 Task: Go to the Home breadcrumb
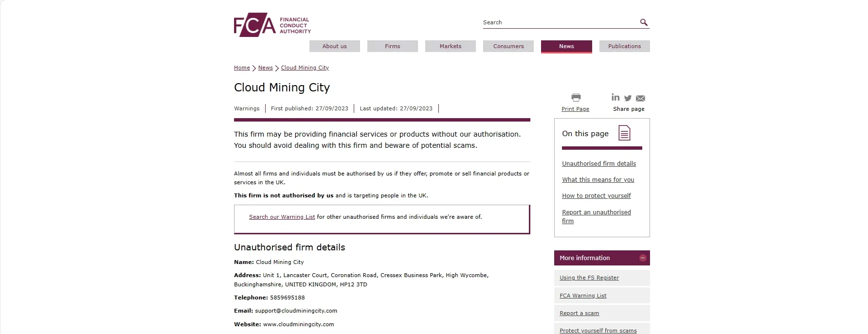(x=242, y=68)
